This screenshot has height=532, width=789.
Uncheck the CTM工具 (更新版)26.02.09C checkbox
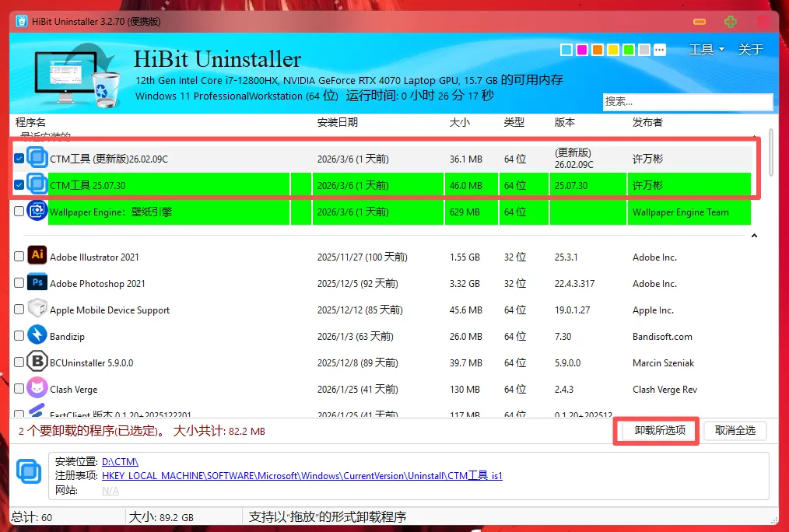point(19,159)
